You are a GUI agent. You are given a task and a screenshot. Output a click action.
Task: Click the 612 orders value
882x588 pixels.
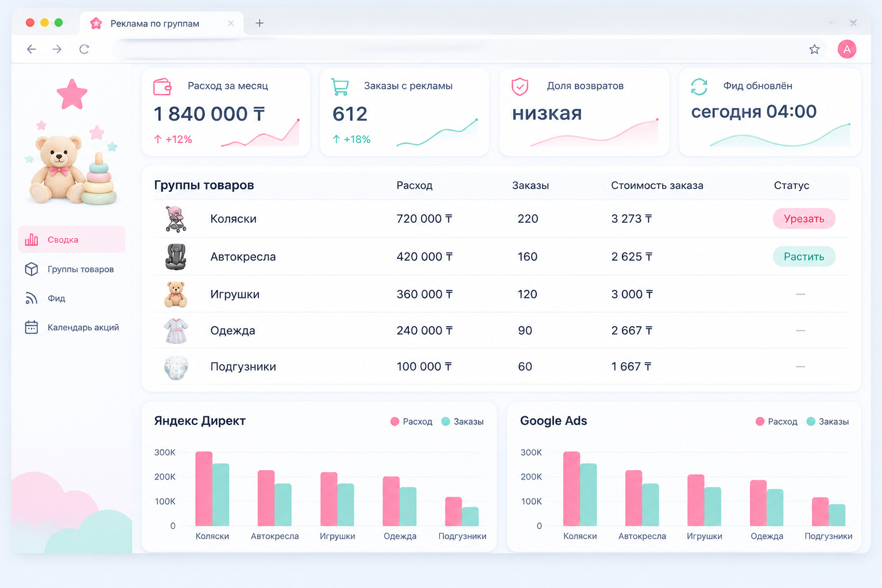click(x=350, y=114)
